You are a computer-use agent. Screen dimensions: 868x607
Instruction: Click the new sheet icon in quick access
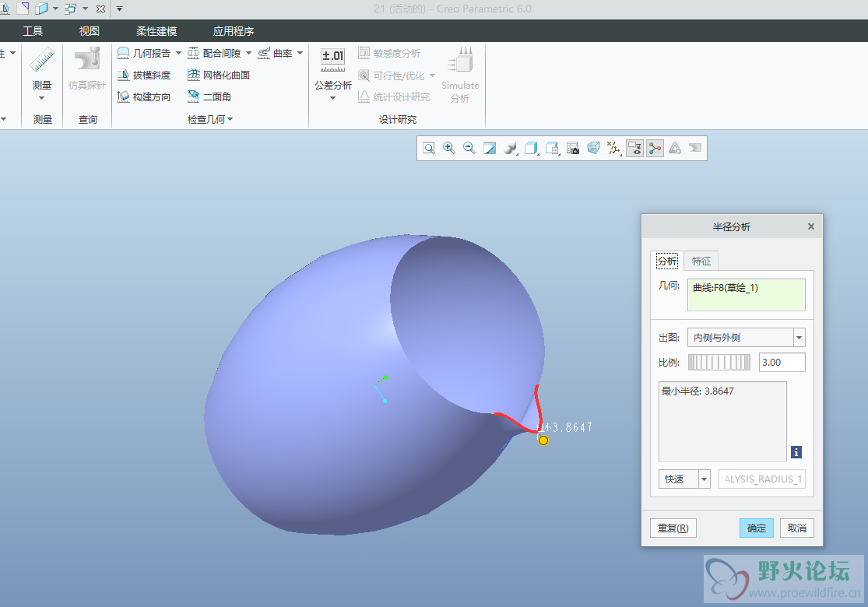point(23,9)
